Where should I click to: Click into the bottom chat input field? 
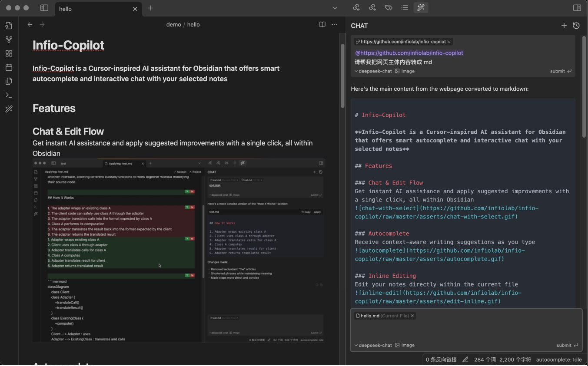tap(465, 331)
